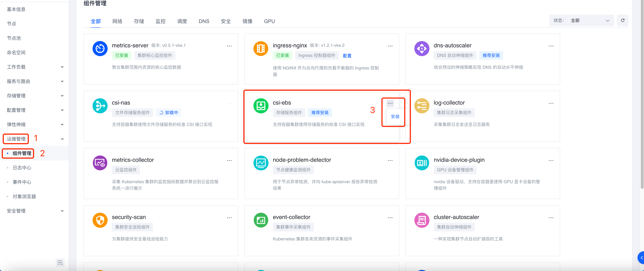Switch to the 存储 tab
This screenshot has width=644, height=271.
coord(139,21)
